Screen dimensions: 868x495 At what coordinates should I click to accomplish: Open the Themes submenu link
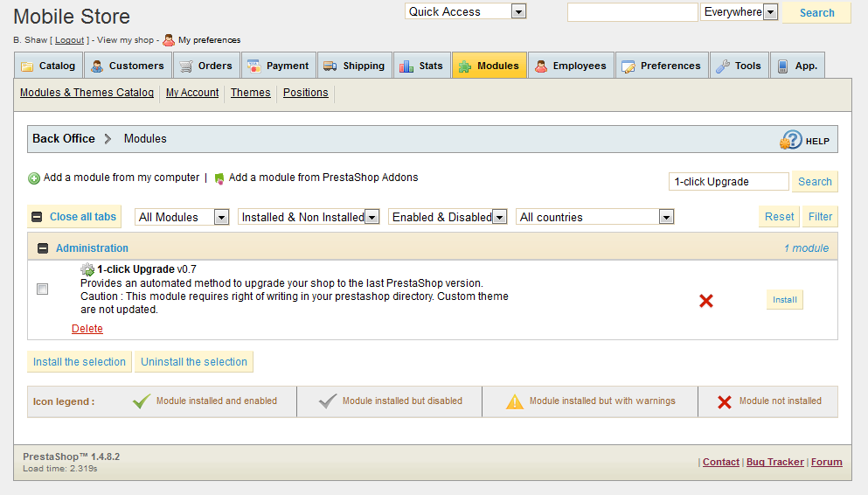click(250, 93)
